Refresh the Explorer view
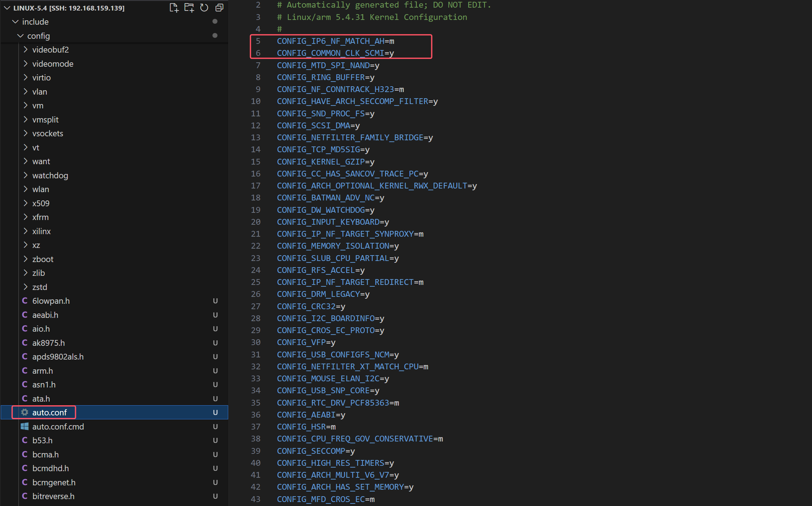The image size is (812, 506). coord(204,8)
